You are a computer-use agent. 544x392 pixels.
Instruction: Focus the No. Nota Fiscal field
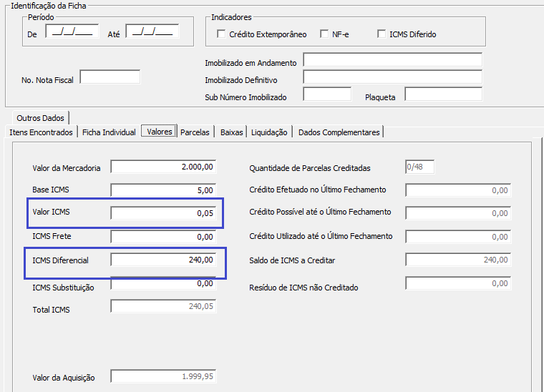coord(110,77)
